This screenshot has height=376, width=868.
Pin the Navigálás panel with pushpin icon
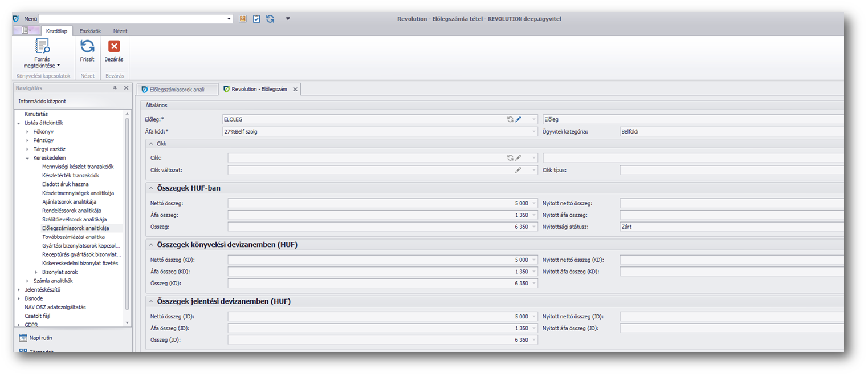pyautogui.click(x=115, y=88)
